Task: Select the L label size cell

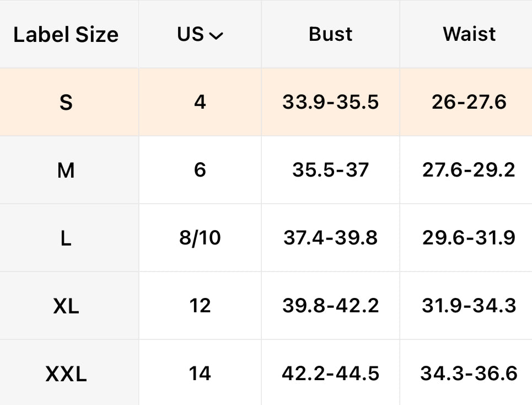Action: click(66, 238)
